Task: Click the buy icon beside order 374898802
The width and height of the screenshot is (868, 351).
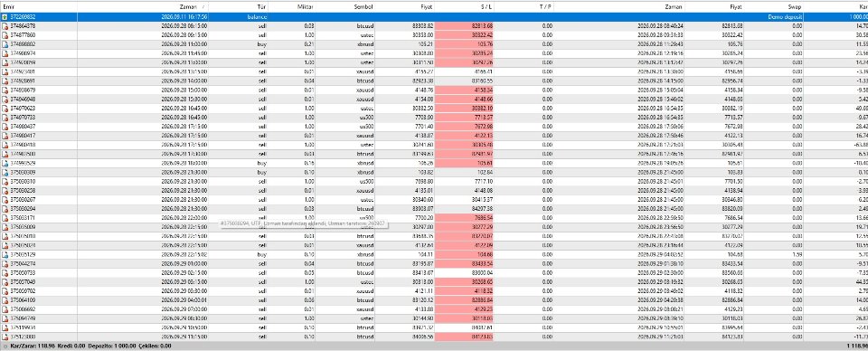Action: pos(5,44)
